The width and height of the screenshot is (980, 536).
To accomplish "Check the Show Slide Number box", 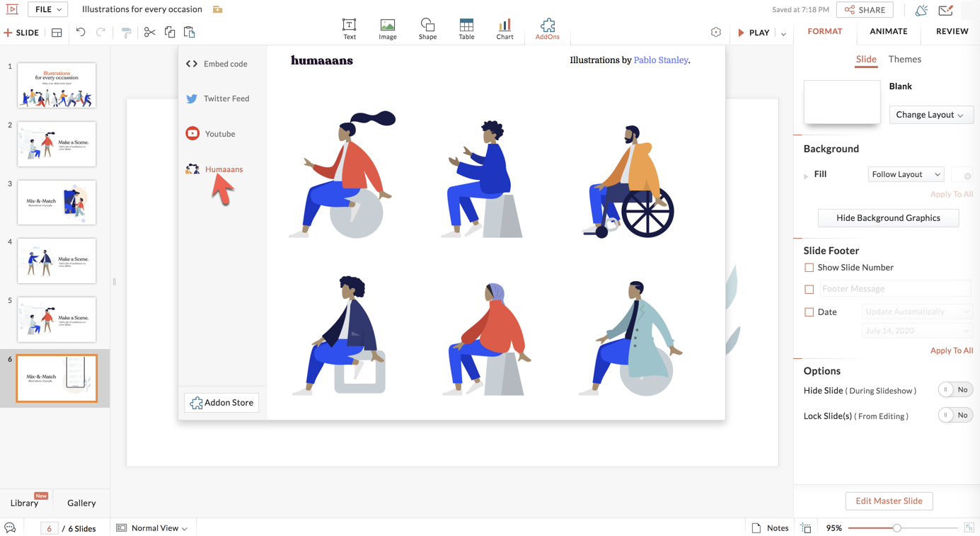I will (x=809, y=268).
